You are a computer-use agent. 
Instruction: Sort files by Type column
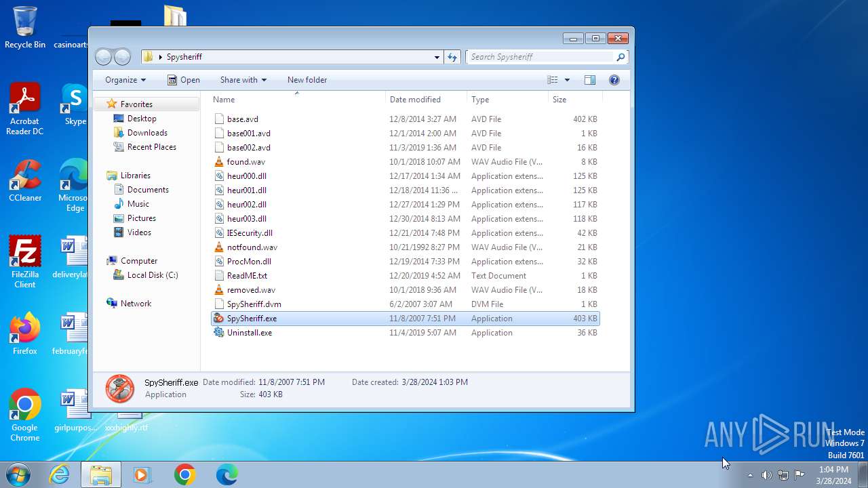tap(508, 100)
